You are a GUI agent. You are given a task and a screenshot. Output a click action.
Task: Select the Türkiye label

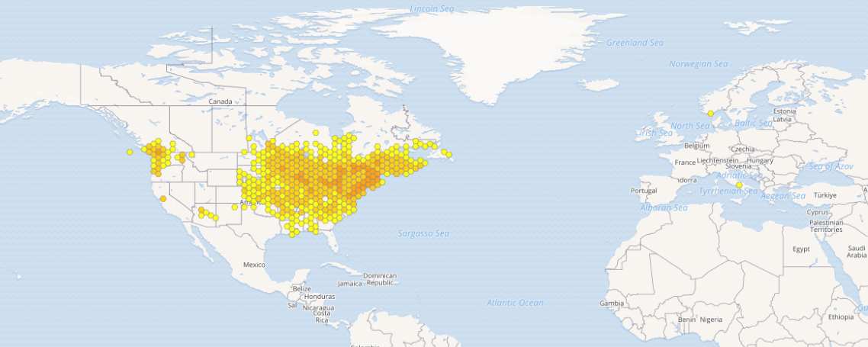tap(825, 195)
